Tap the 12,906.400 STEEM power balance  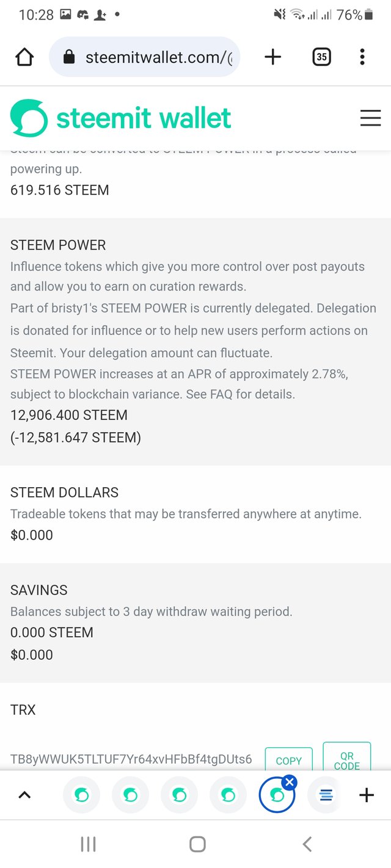coord(69,415)
